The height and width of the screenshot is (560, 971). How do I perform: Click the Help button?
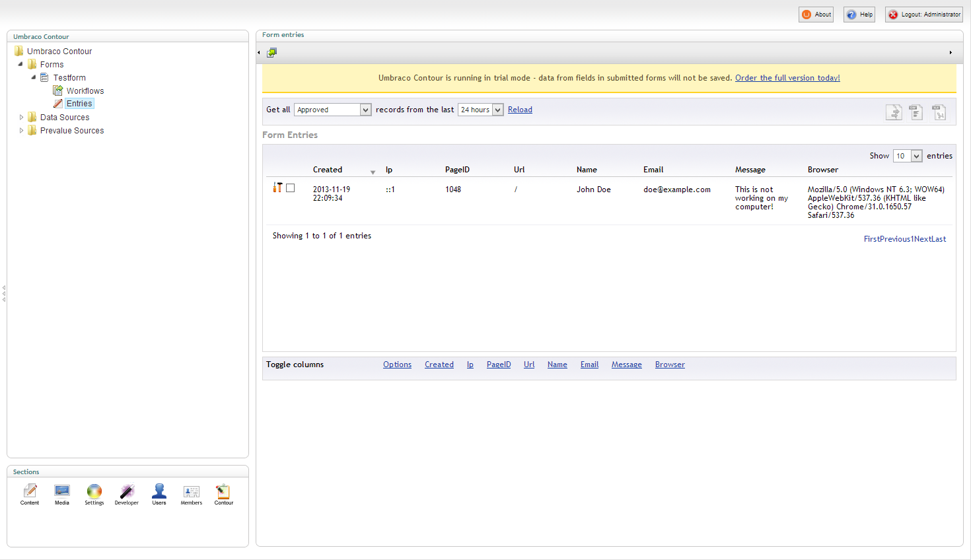859,15
